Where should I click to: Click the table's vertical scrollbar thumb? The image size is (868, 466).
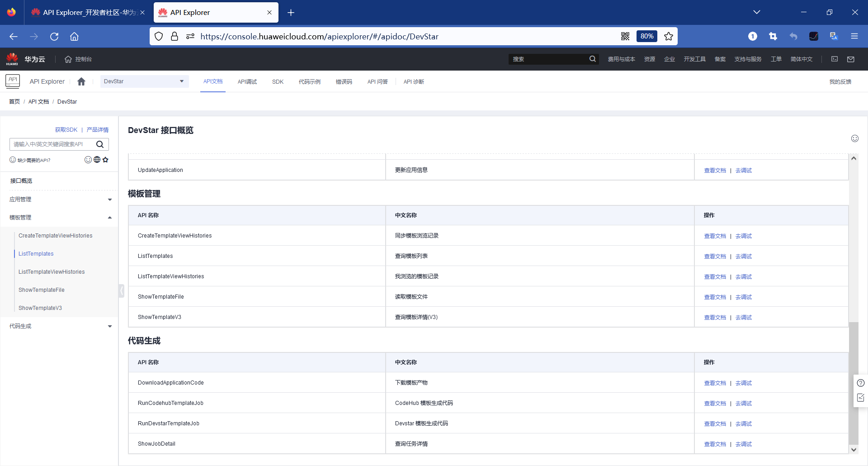click(854, 382)
